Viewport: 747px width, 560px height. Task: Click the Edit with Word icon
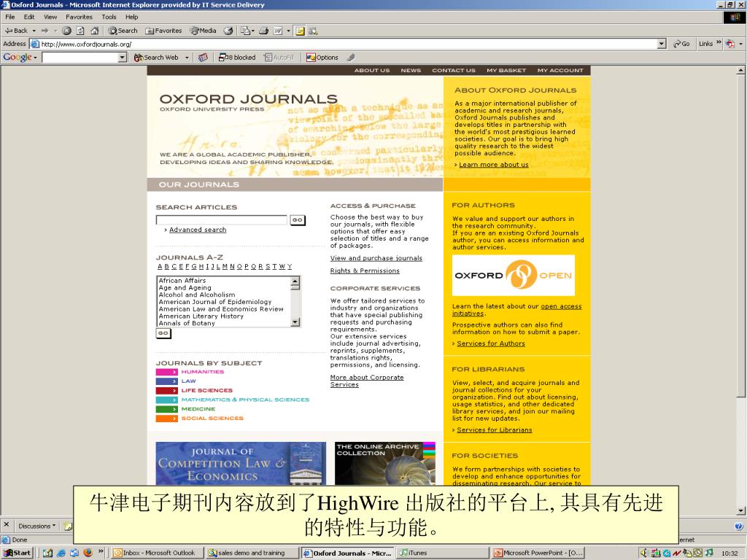point(278,31)
